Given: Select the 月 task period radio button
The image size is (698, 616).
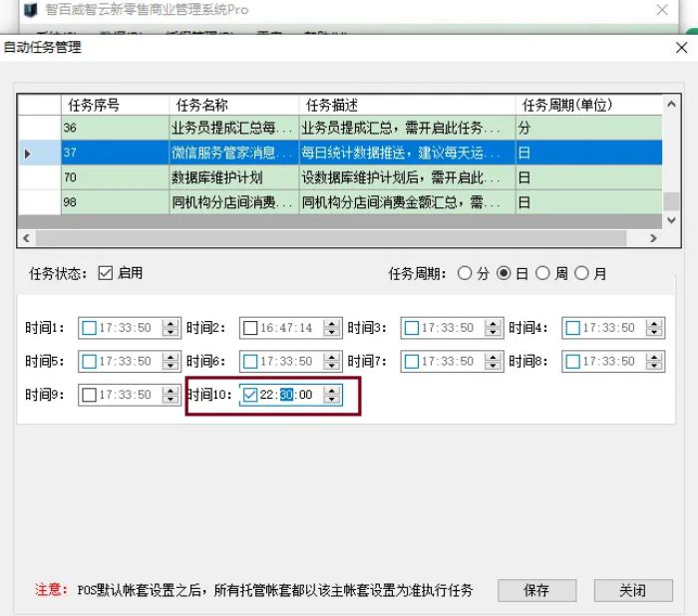Looking at the screenshot, I should tap(581, 273).
